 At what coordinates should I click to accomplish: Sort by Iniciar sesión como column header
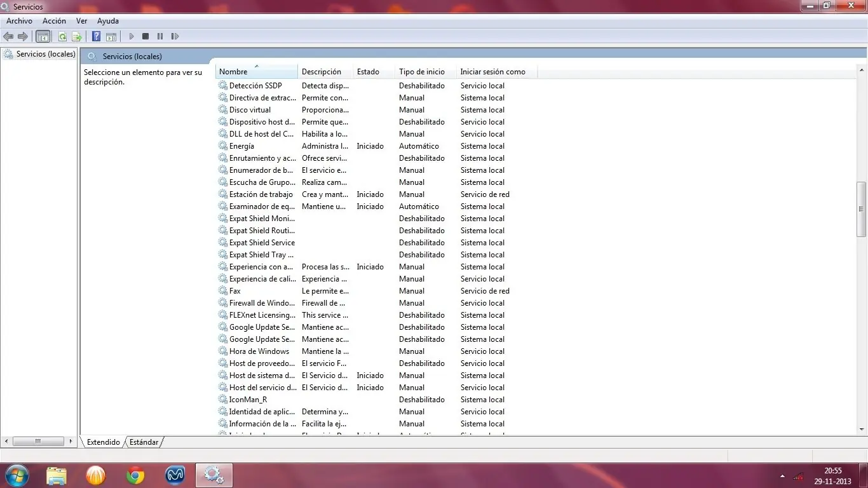[x=496, y=71]
